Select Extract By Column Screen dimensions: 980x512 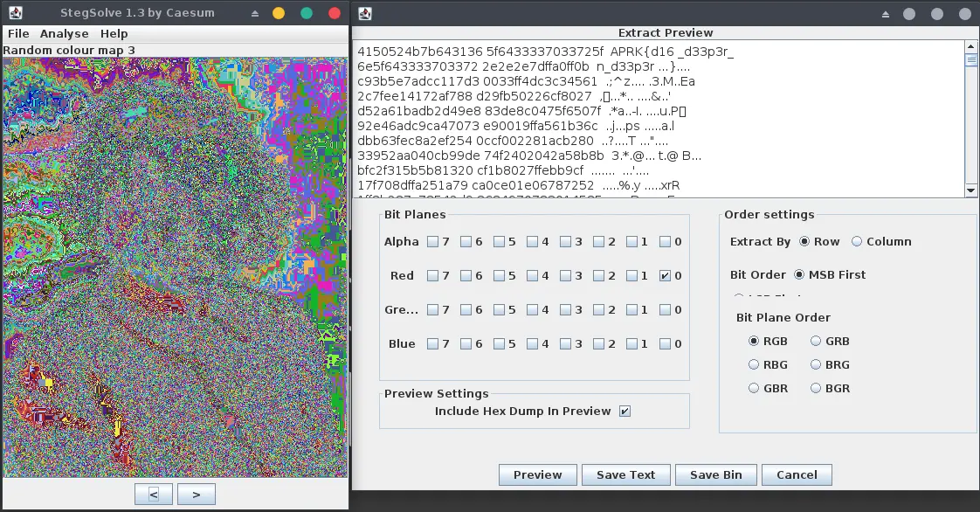(x=857, y=241)
